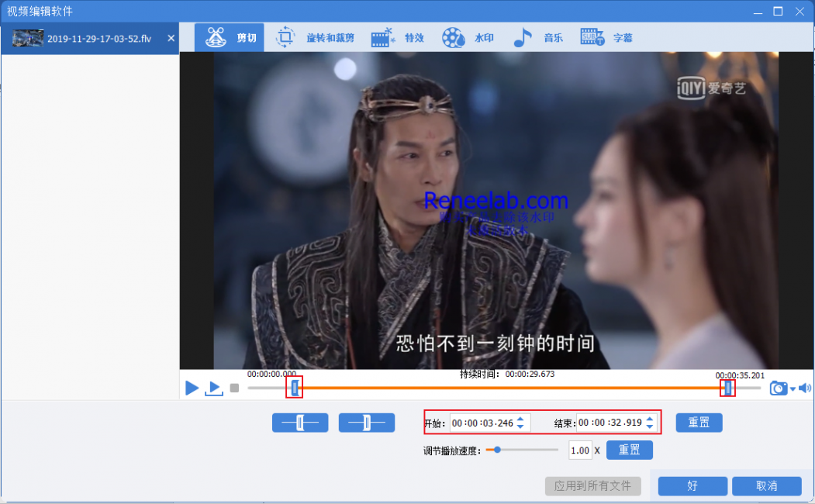Click the 持续时间 00:00:29.673 duration text

click(507, 374)
